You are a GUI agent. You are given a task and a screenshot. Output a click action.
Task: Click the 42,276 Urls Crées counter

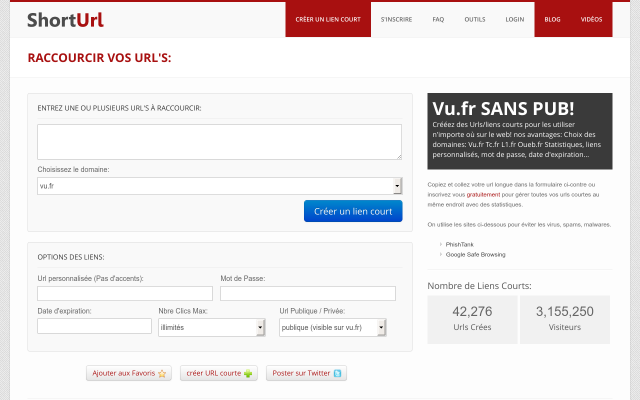coord(472,319)
